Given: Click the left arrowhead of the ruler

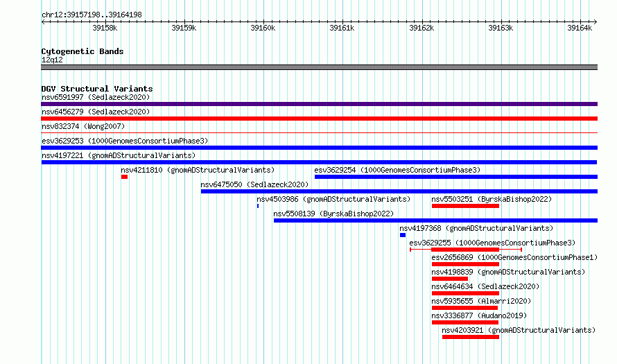Looking at the screenshot, I should click(x=43, y=22).
